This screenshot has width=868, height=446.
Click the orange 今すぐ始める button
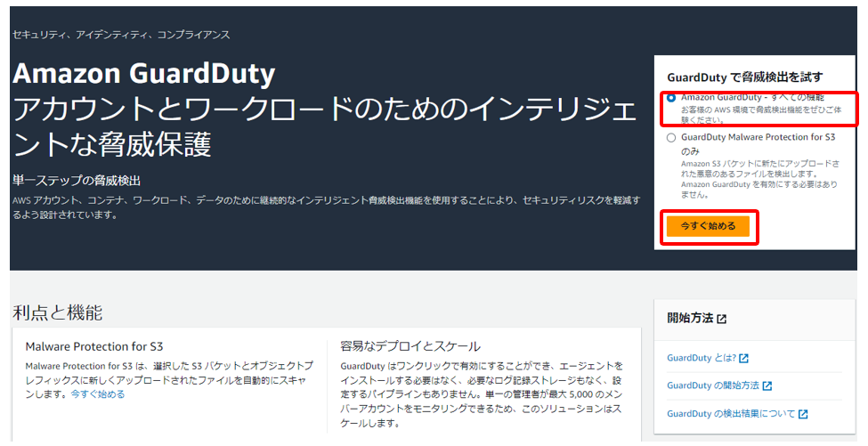pos(708,226)
